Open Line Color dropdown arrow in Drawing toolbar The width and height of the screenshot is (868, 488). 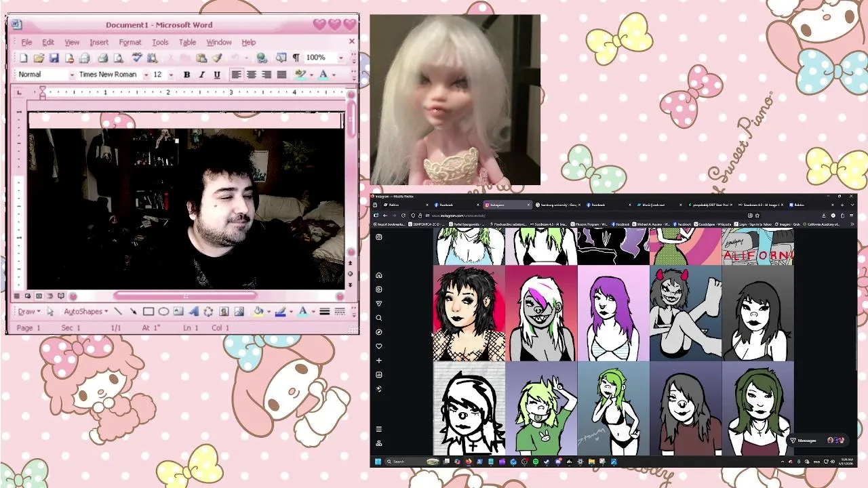point(290,312)
